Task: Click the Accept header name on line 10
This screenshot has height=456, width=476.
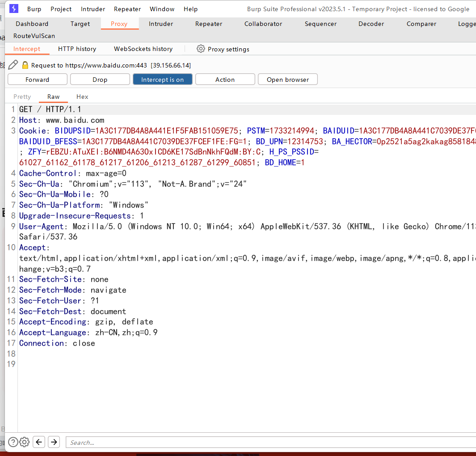Action: click(33, 247)
